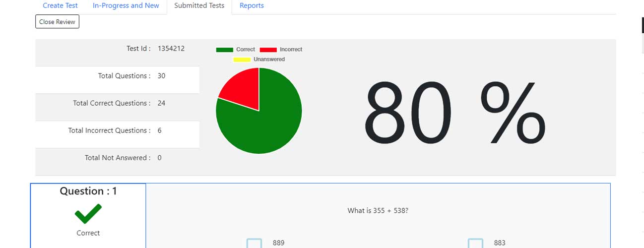Toggle the red Incorrect legend swatch

coord(268,50)
